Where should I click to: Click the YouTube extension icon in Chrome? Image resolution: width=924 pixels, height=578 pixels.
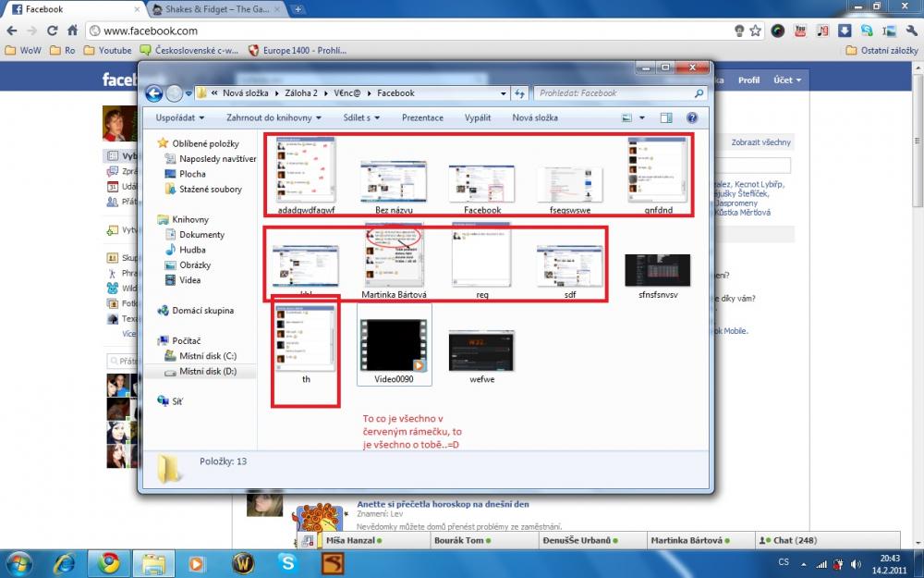coord(800,31)
